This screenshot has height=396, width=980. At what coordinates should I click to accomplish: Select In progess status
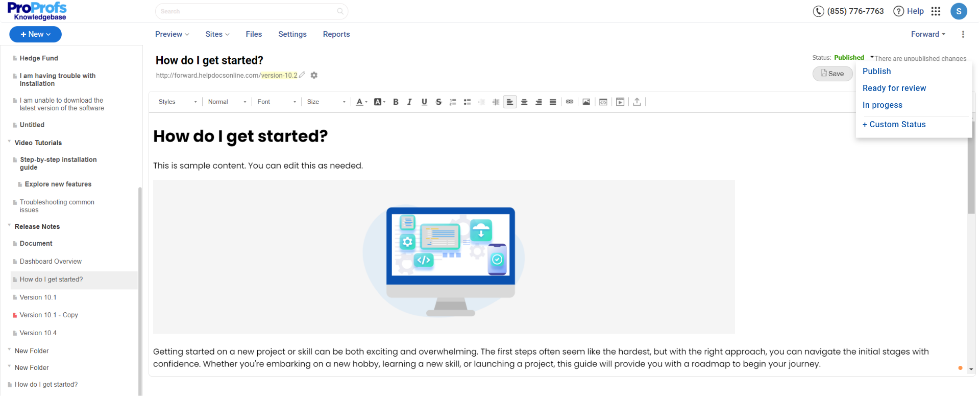883,105
